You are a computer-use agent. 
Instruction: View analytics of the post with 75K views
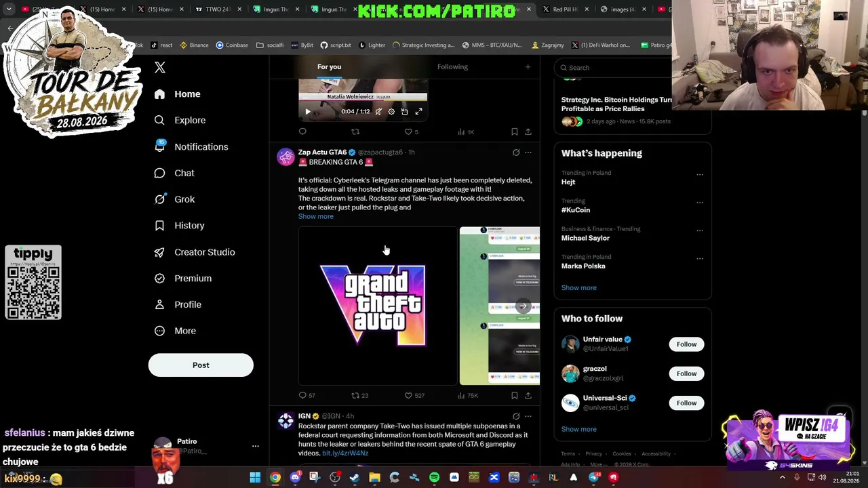click(x=468, y=395)
